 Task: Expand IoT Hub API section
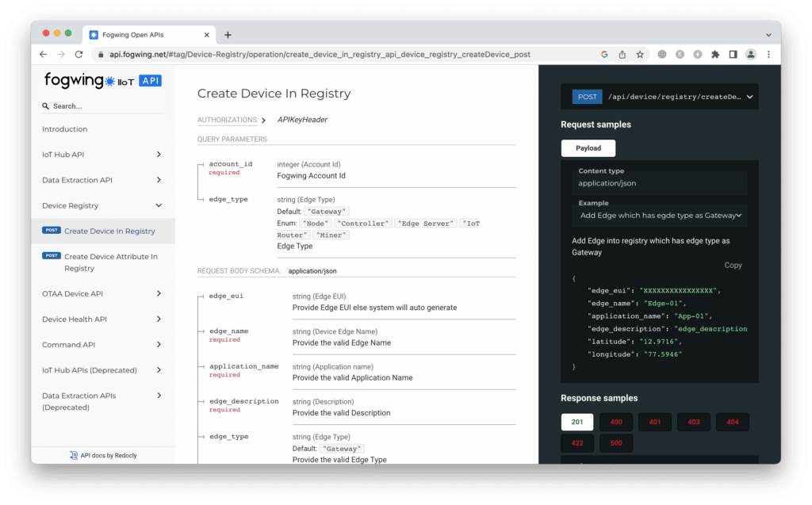pyautogui.click(x=102, y=155)
